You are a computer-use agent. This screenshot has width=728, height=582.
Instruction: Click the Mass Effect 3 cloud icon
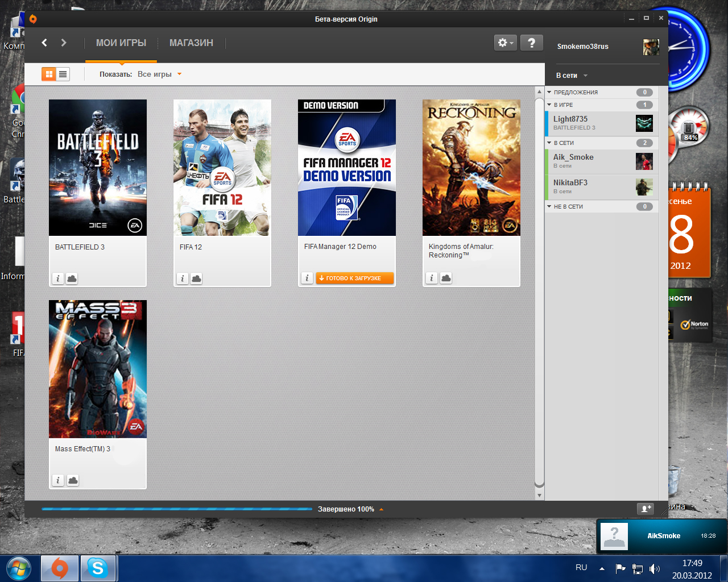pos(73,480)
